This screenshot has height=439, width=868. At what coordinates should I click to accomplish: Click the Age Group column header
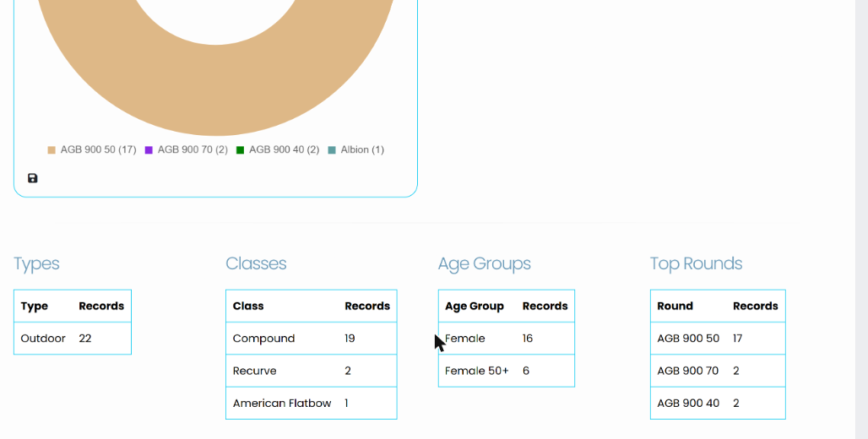tap(475, 306)
